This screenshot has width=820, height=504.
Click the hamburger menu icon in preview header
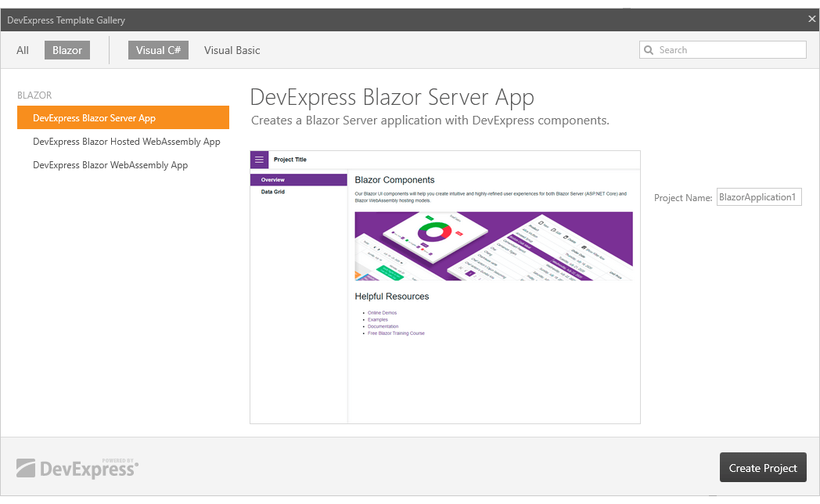tap(259, 159)
